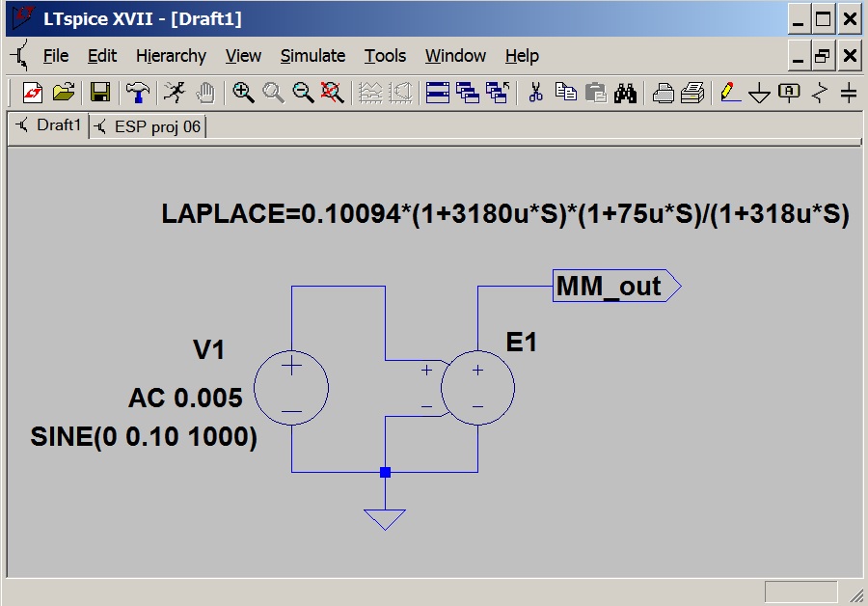Click the ground symbol in the schematic
This screenshot has width=868, height=606.
[x=385, y=519]
